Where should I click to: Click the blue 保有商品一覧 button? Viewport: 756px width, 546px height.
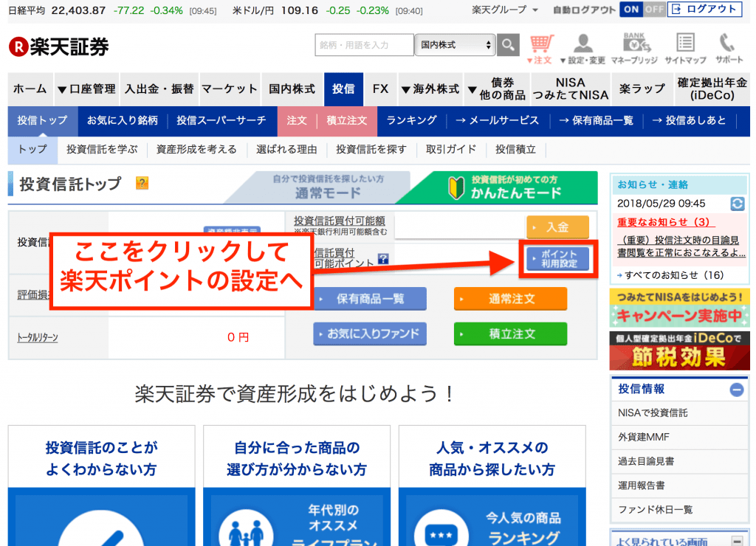[x=370, y=300]
